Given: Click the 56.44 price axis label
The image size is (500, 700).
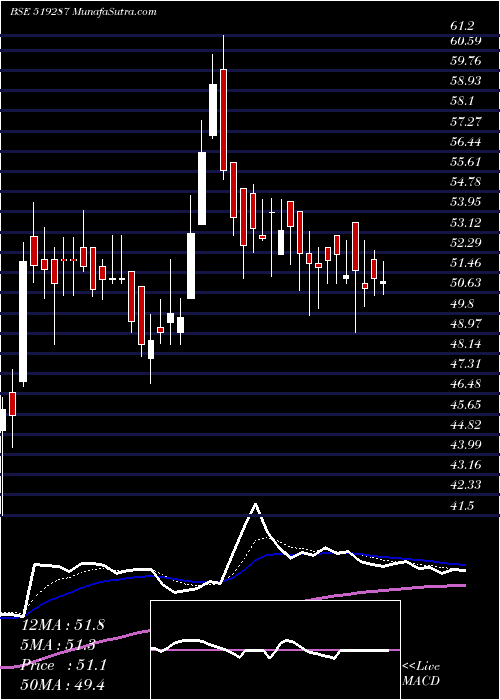Looking at the screenshot, I should click(466, 142).
